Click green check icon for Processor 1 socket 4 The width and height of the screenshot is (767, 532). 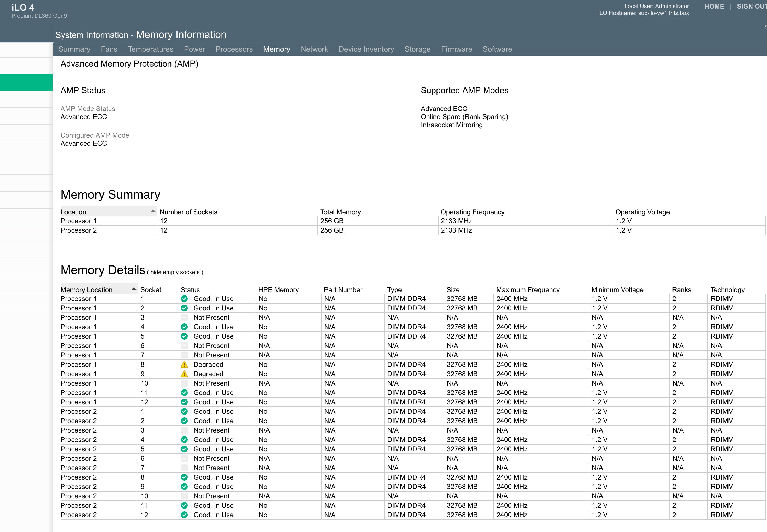coord(184,327)
